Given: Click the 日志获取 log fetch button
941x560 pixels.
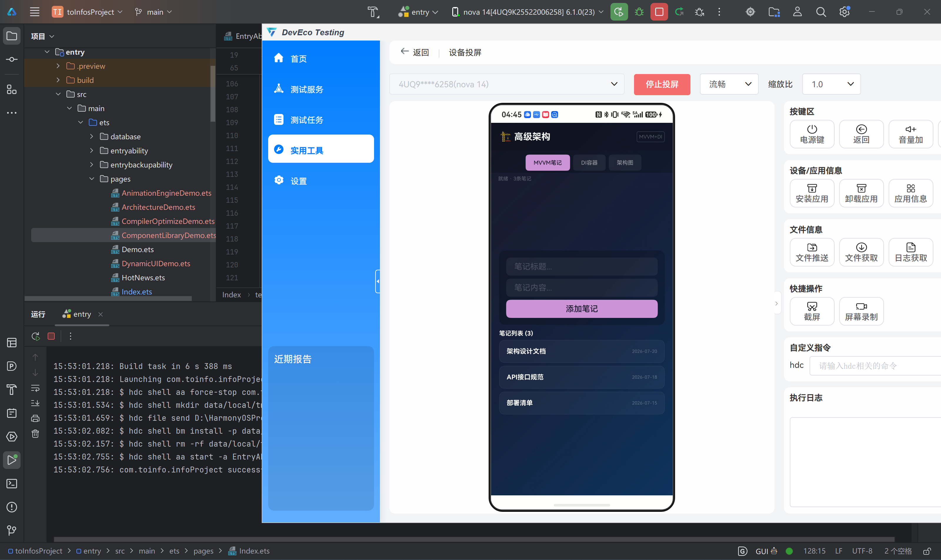Looking at the screenshot, I should 910,252.
